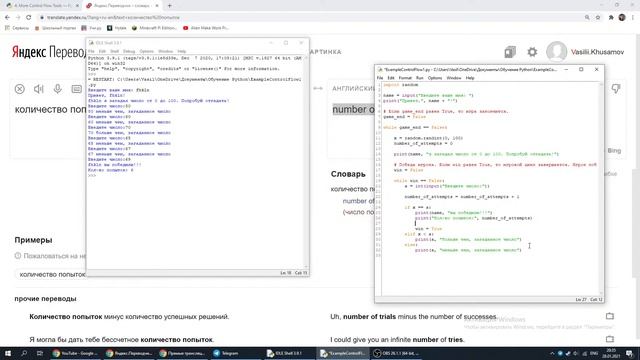This screenshot has width=640, height=360.
Task: Click the source text field with 'количество поп'
Action: [x=50, y=109]
